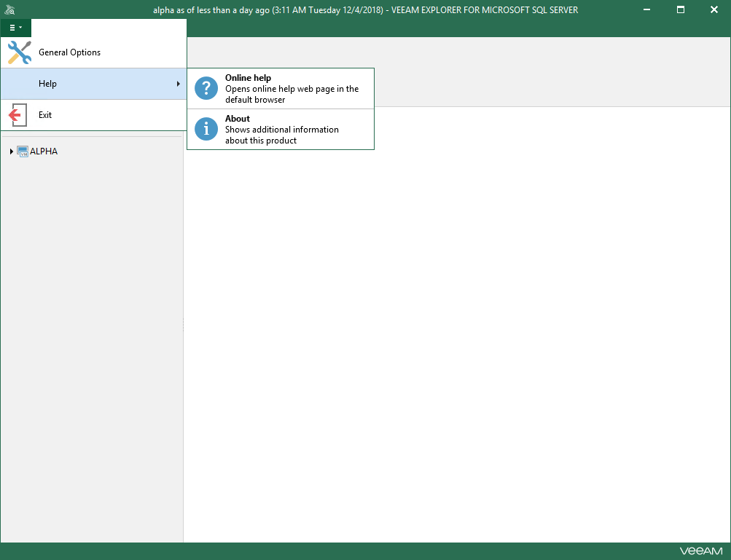Click the General Options wrench icon
Viewport: 731px width, 560px height.
pyautogui.click(x=20, y=52)
